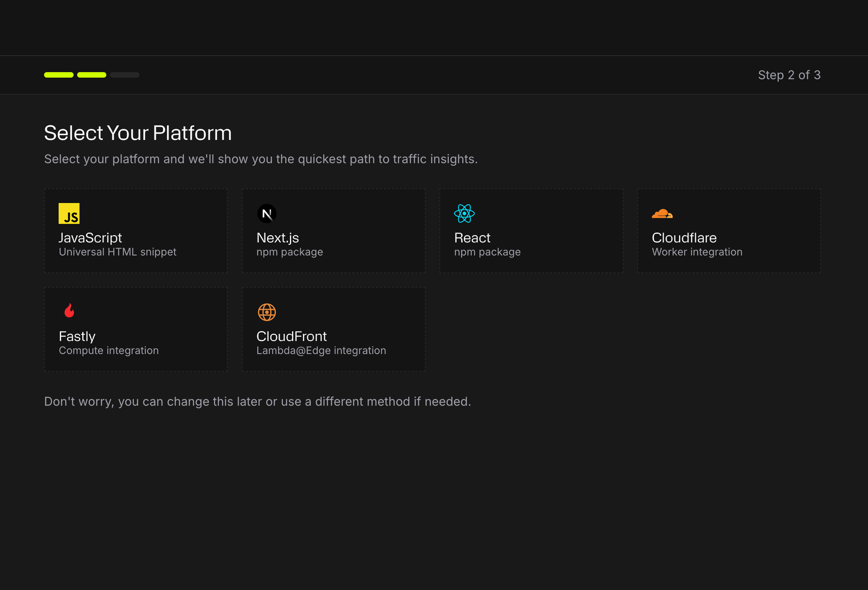
Task: Click the 'Lambda@Edge integration' subtitle text
Action: coord(321,350)
